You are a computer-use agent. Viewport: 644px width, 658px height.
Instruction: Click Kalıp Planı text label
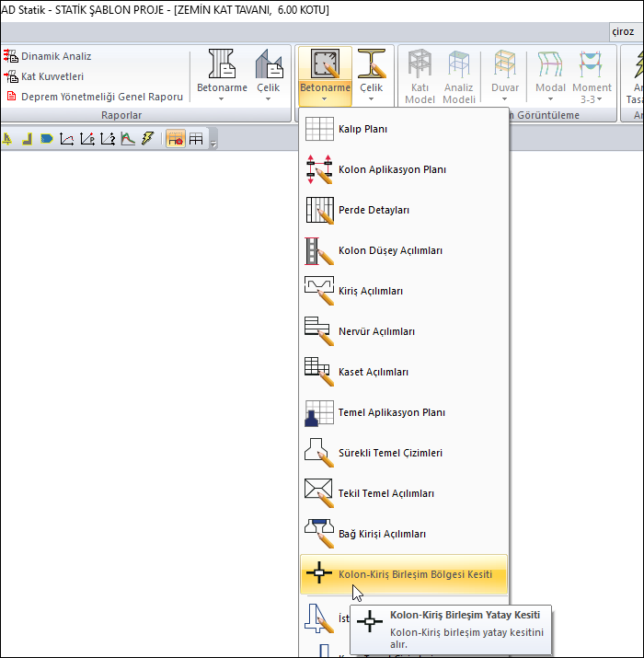[x=362, y=129]
